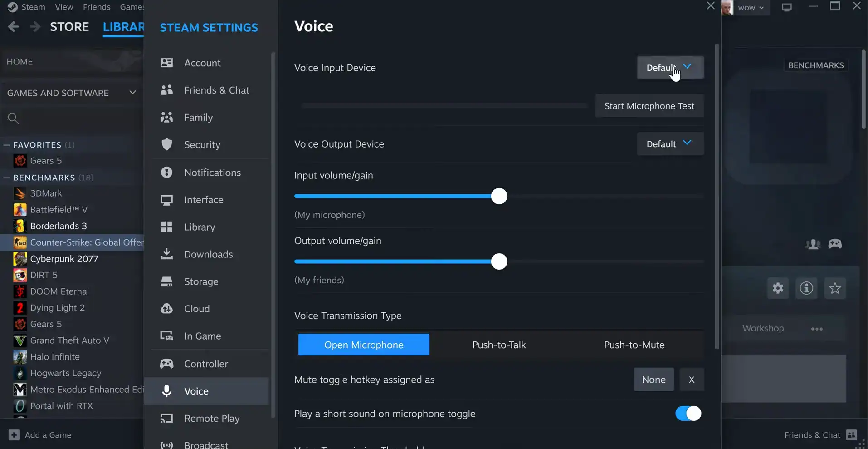868x449 pixels.
Task: Select the Friends & Chat settings icon
Action: (166, 90)
